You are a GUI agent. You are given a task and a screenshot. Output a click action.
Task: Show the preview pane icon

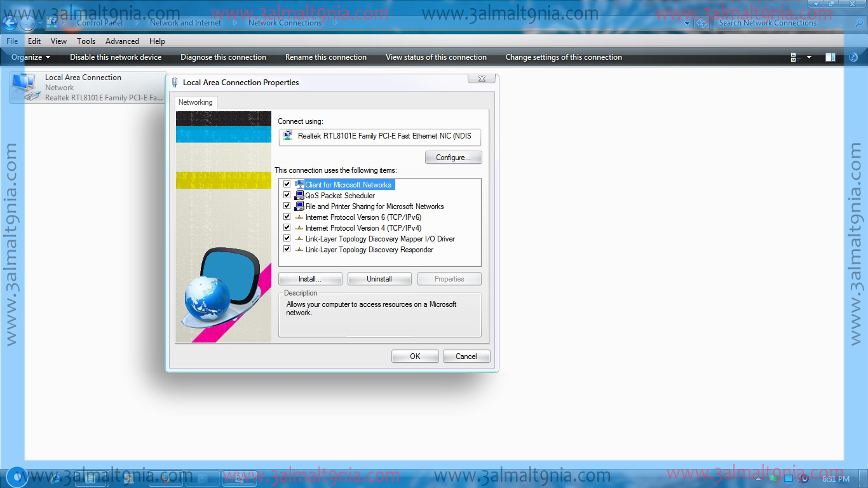tap(831, 57)
